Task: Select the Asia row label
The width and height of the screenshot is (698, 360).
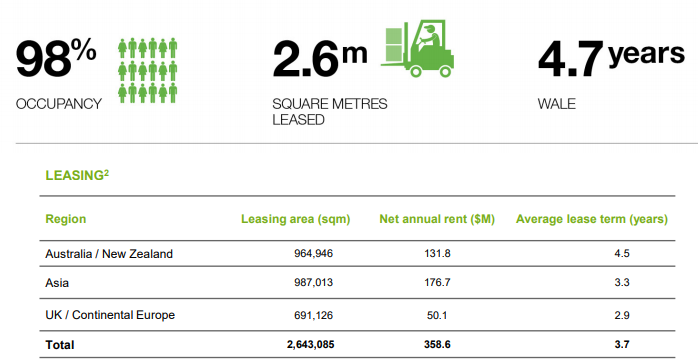Action: [57, 283]
